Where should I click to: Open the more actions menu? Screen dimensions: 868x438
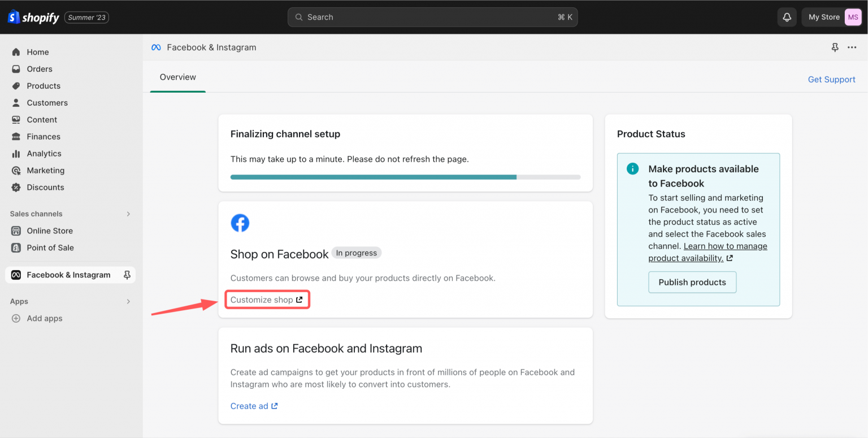852,47
